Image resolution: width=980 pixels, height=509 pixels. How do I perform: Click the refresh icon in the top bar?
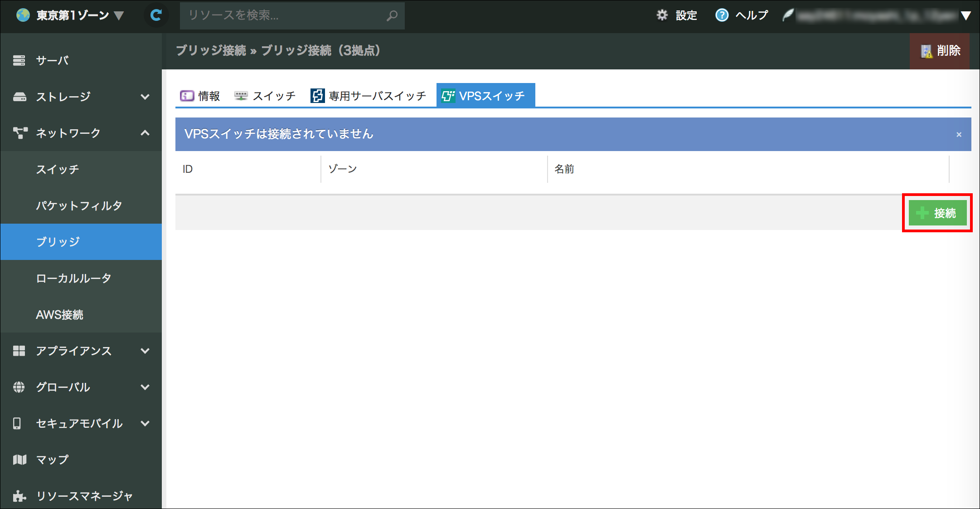point(156,15)
